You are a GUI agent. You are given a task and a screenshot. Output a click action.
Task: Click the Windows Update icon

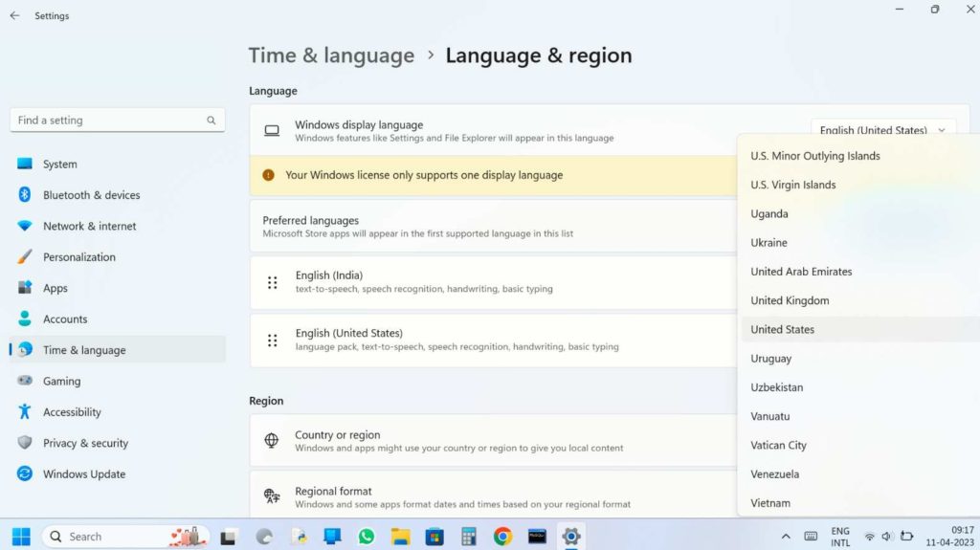tap(25, 474)
